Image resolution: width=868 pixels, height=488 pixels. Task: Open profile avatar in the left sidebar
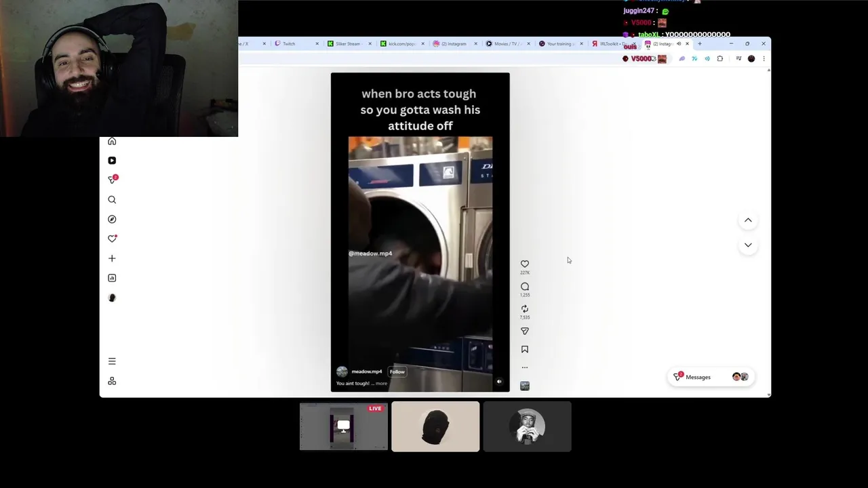(x=112, y=298)
